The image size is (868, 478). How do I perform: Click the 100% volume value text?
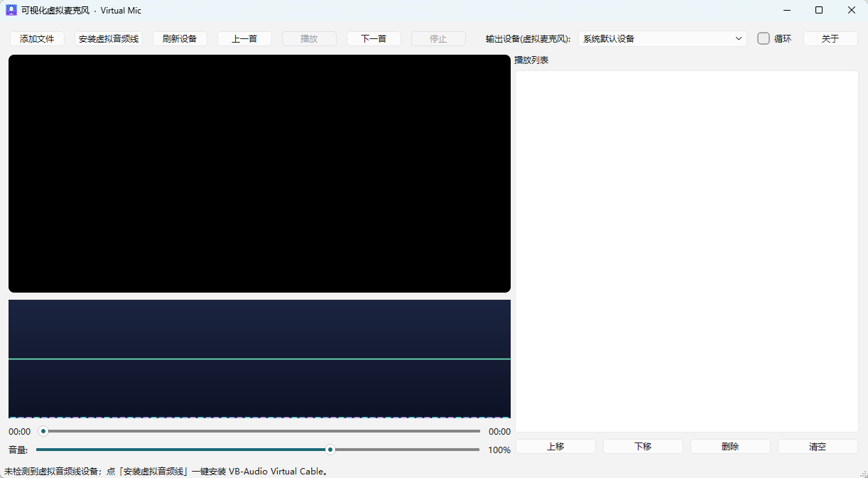pyautogui.click(x=499, y=450)
